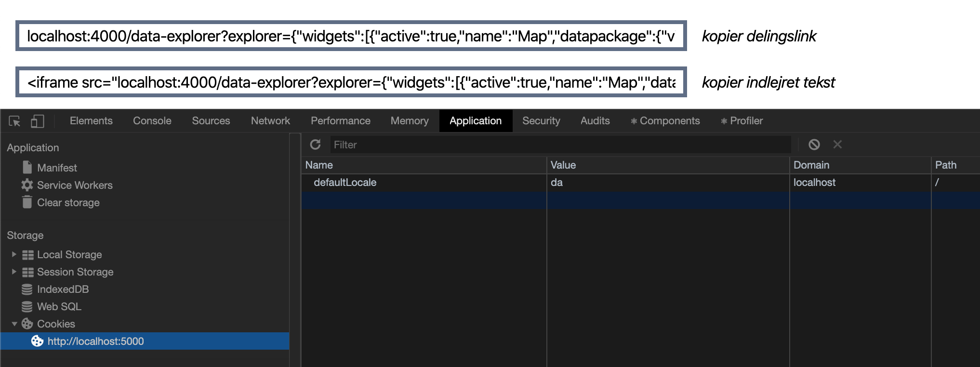Switch to the Console tab
This screenshot has height=367, width=980.
(x=152, y=121)
